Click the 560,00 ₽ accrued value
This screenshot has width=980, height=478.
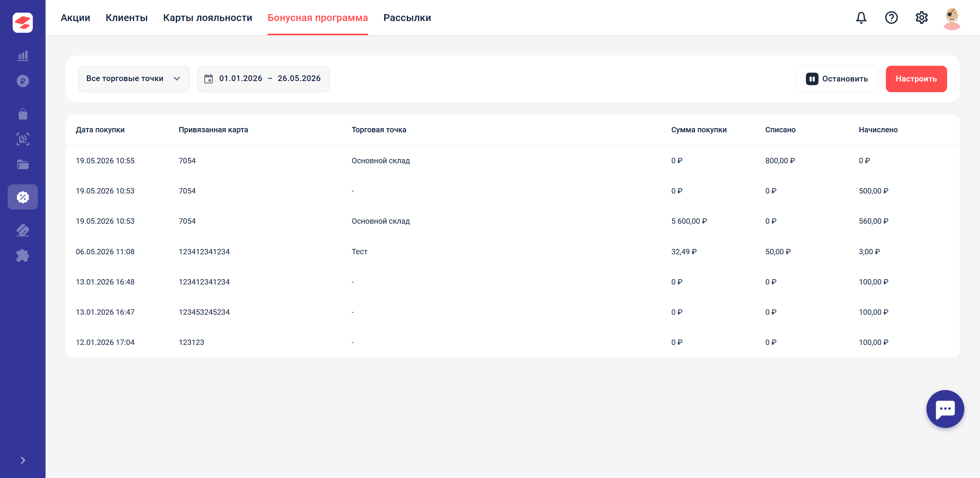click(874, 221)
